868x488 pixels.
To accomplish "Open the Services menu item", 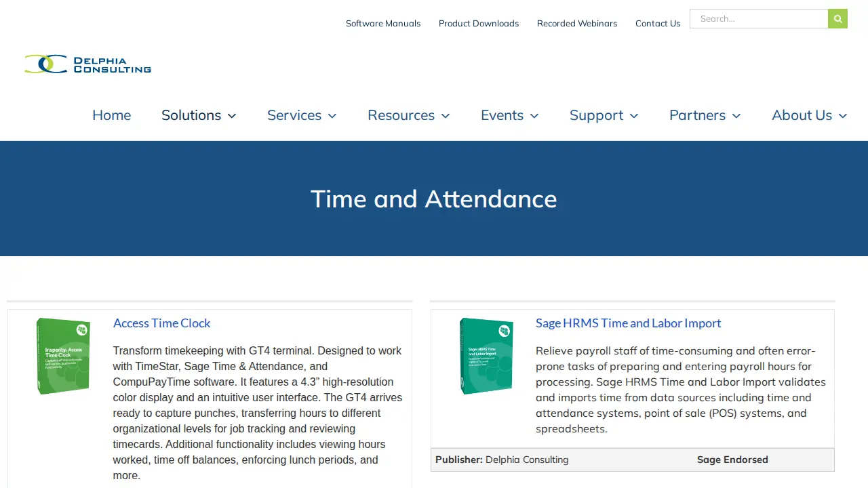I will [294, 115].
